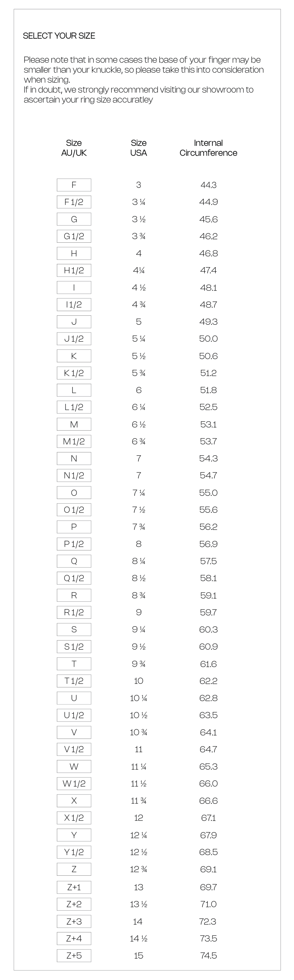This screenshot has width=294, height=980.
Task: Choose ring size Y
Action: (74, 835)
